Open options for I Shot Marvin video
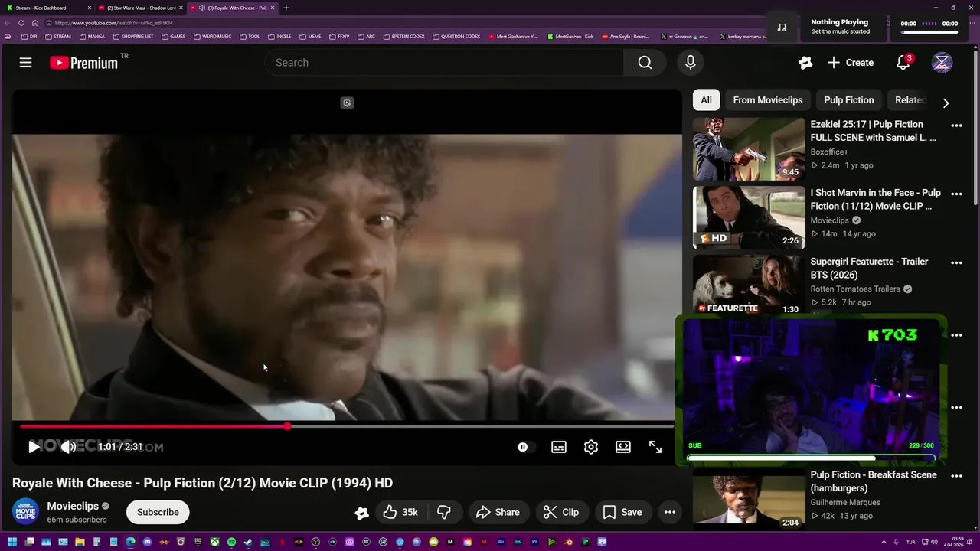Viewport: 980px width, 551px height. 956,194
